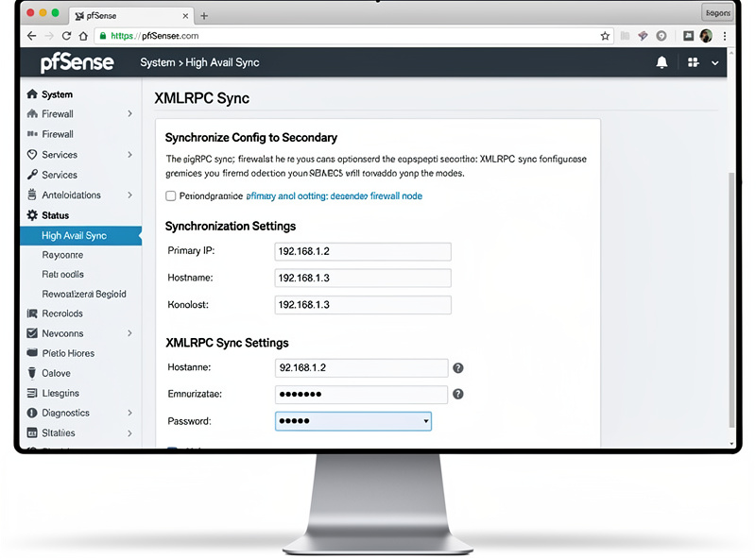The image size is (756, 559).
Task: Open Rewoatizerai Begloid submenu item
Action: pos(84,294)
